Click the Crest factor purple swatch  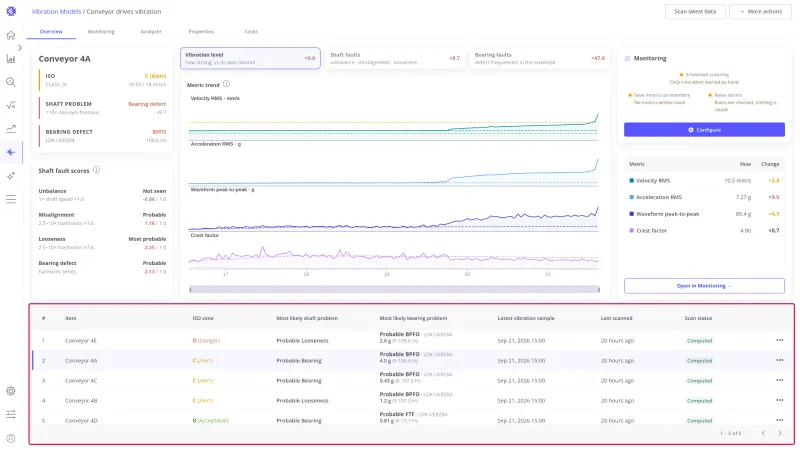point(632,231)
